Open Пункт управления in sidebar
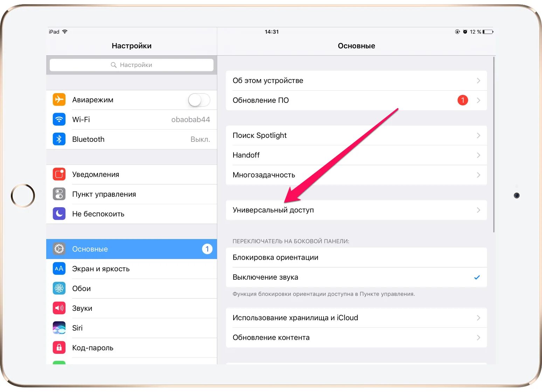542x392 pixels. 132,194
